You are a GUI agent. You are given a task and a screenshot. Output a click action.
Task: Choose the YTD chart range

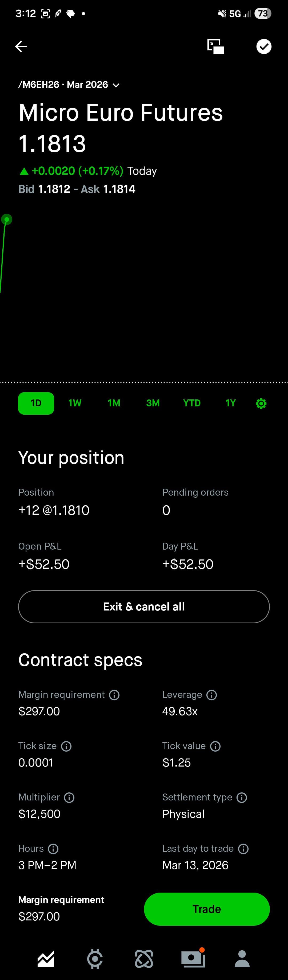pyautogui.click(x=191, y=403)
